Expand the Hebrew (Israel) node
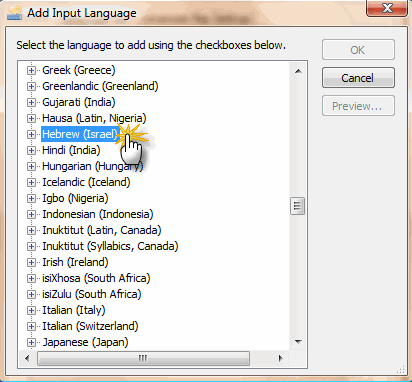412x382 pixels. tap(31, 134)
